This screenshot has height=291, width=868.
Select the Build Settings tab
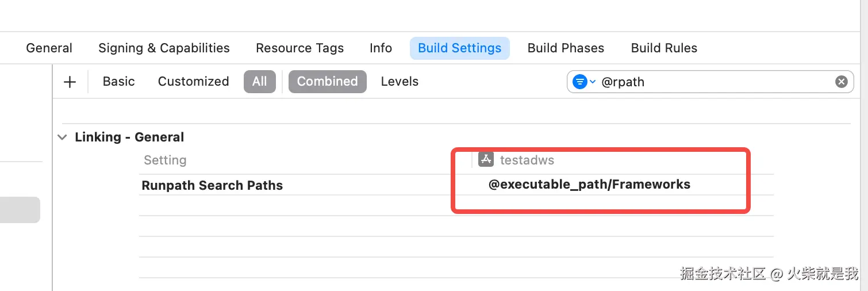[x=459, y=48]
